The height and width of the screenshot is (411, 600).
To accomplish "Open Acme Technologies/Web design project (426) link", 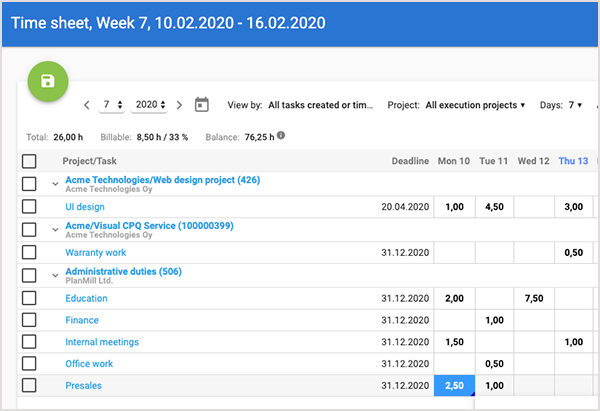I will (x=163, y=180).
